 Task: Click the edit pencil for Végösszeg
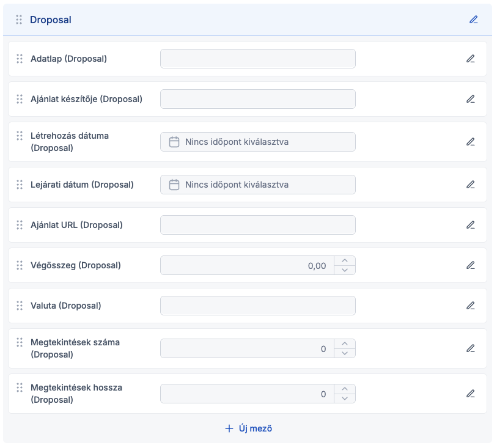pos(470,265)
